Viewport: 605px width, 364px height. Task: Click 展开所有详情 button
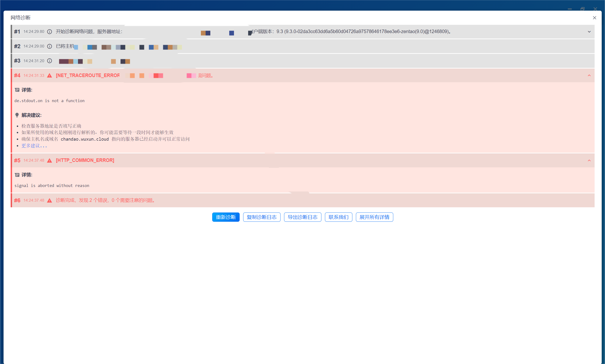click(374, 217)
